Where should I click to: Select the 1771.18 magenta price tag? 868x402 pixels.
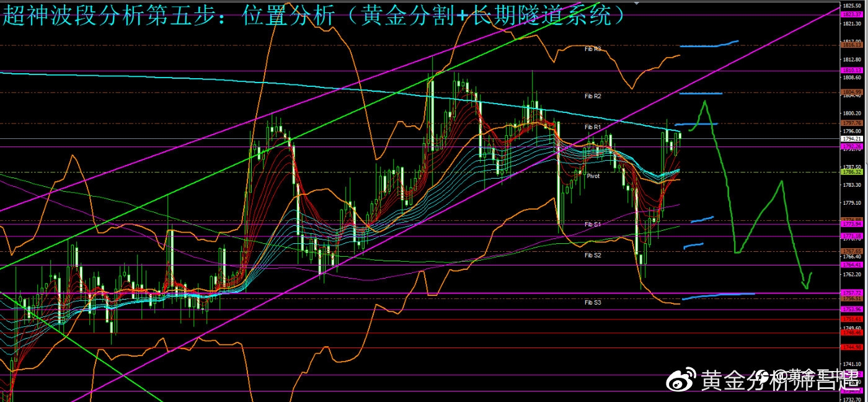click(x=852, y=236)
